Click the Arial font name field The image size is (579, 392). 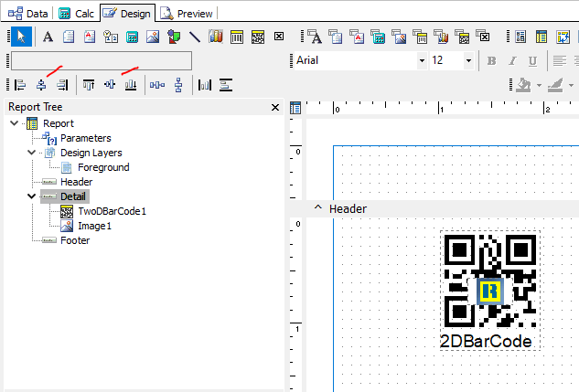pyautogui.click(x=356, y=60)
